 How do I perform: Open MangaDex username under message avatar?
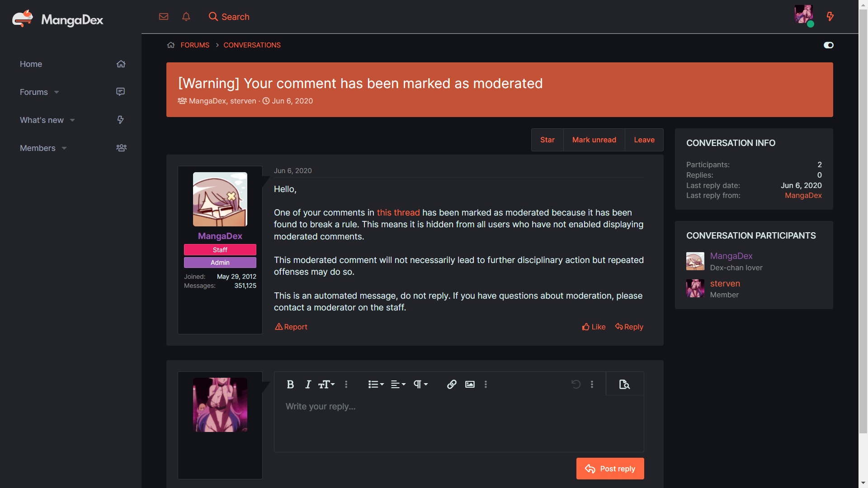pyautogui.click(x=220, y=236)
